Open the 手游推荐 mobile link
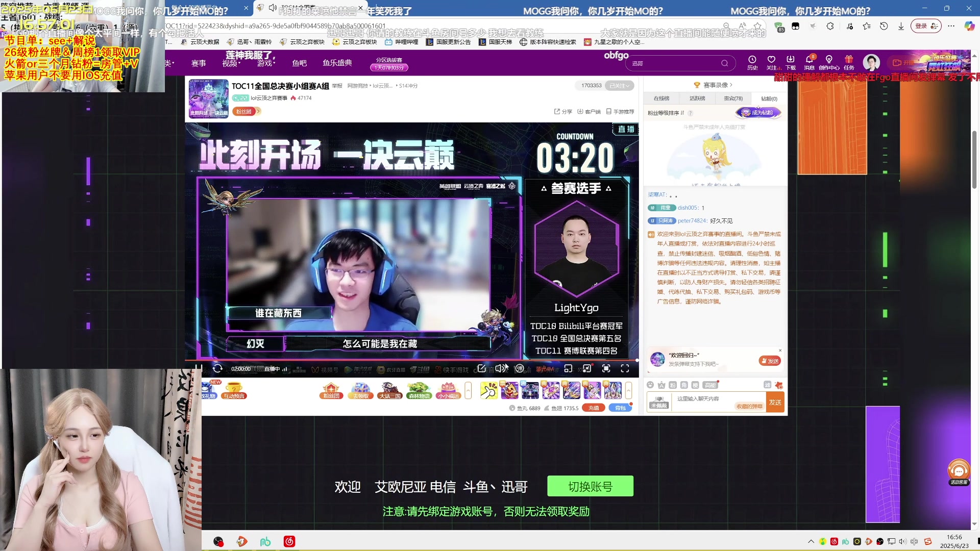 pyautogui.click(x=620, y=112)
